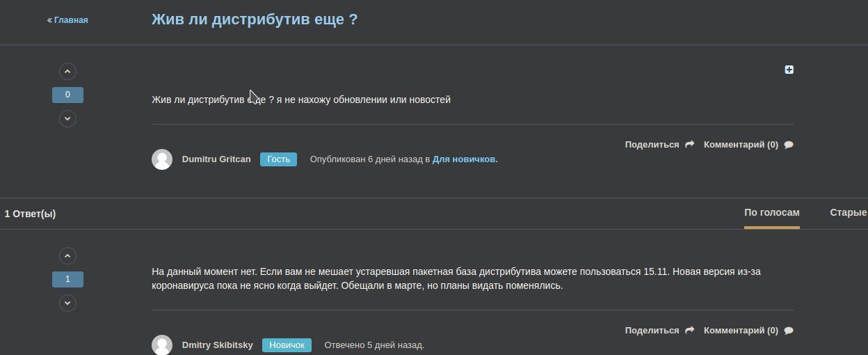Screen dimensions: 868x355
Task: Open 'Комментарий (0)' under the answer
Action: coord(741,331)
